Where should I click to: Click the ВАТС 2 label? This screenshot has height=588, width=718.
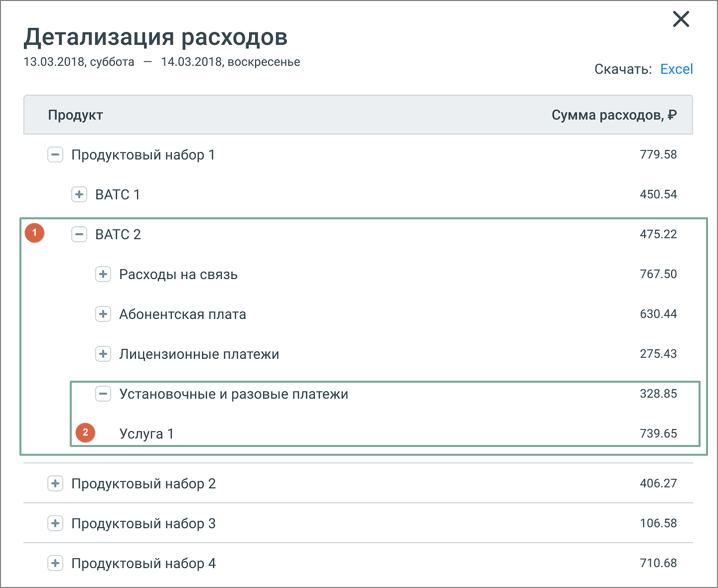[x=118, y=235]
